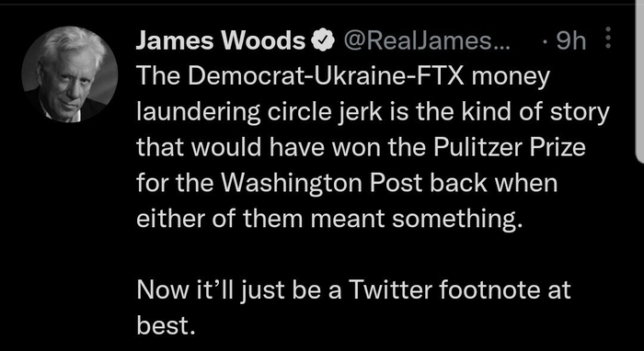
Task: Click the phrase 'back when' in tweet
Action: click(x=493, y=183)
